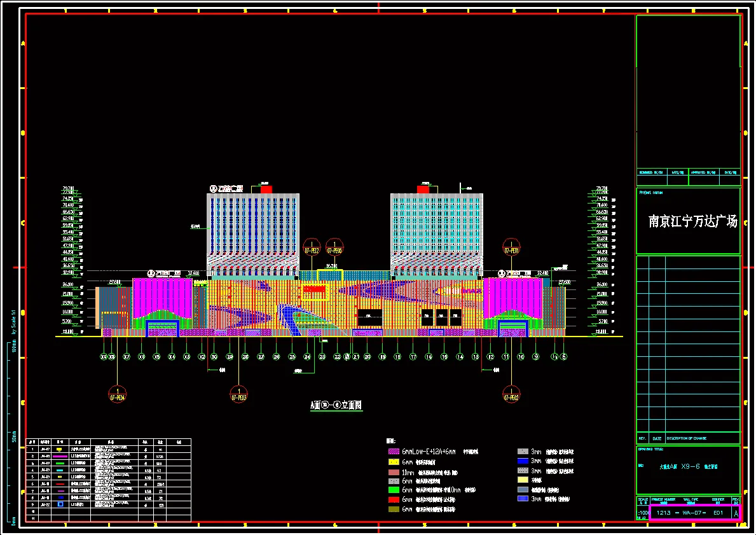756x535 pixels.
Task: Click the red line symbol in table row 6
Action: coord(60,484)
